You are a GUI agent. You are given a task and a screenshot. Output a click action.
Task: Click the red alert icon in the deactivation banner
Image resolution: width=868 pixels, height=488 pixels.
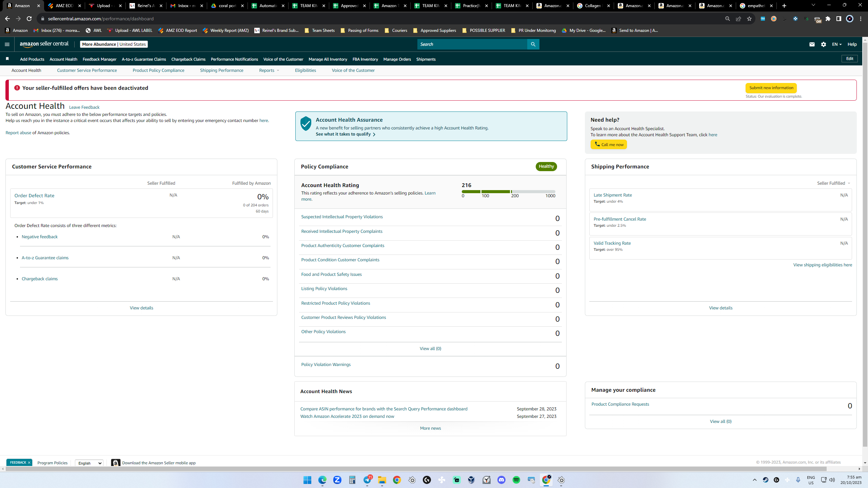(x=17, y=88)
